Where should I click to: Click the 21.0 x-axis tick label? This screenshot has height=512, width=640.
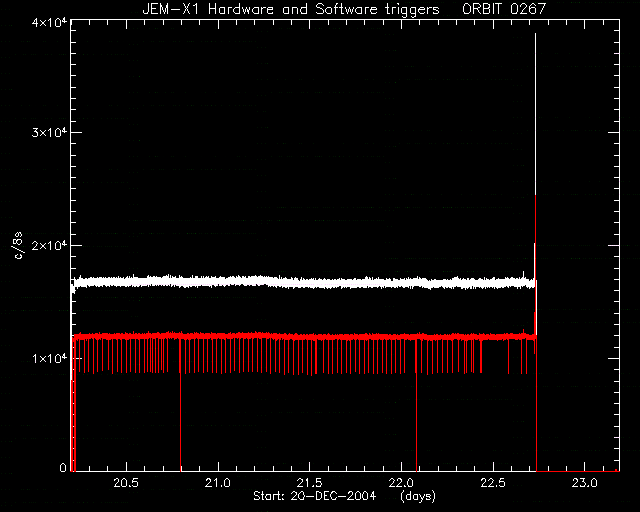tap(218, 483)
